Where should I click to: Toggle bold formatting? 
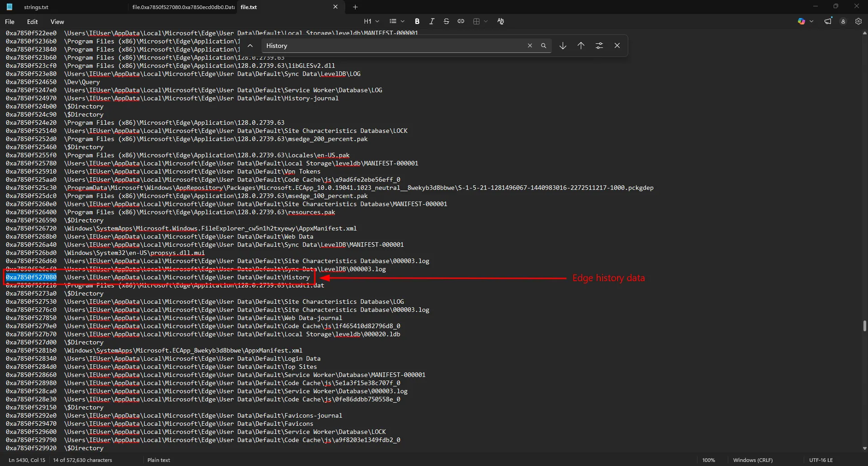point(417,21)
